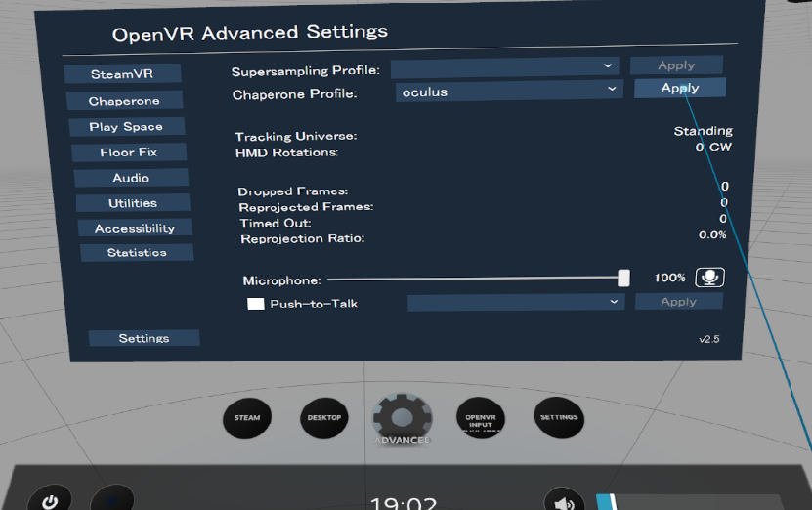Viewport: 812px width, 510px height.
Task: Expand the Supersampling Profile dropdown
Action: click(x=505, y=67)
